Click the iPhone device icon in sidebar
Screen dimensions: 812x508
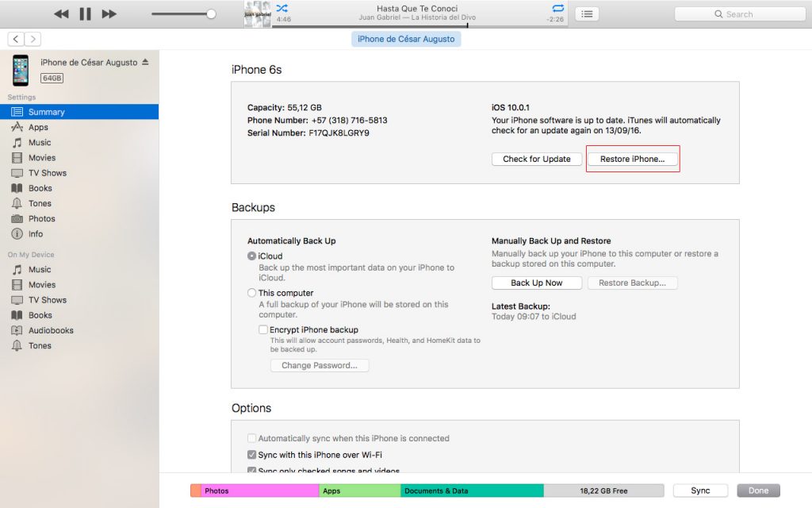(x=21, y=70)
